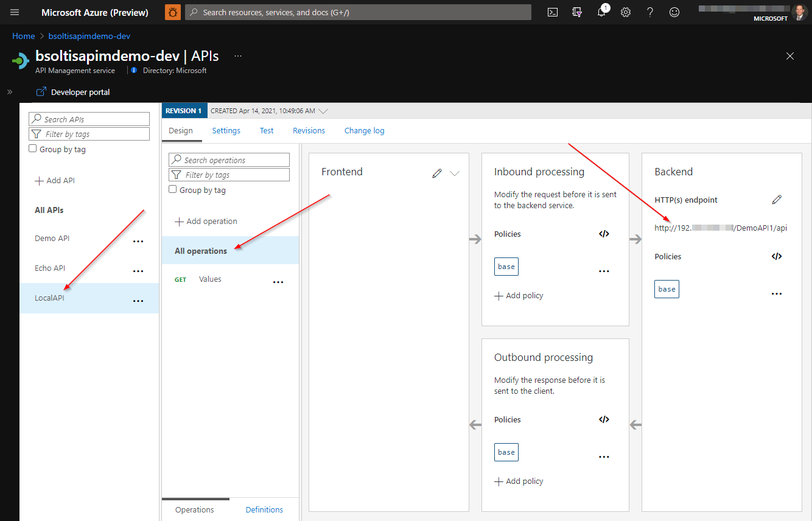The height and width of the screenshot is (521, 812).
Task: Open the Frontend dropdown chevron
Action: pyautogui.click(x=455, y=173)
